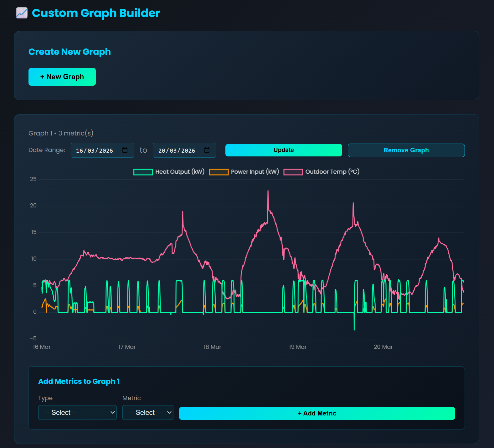Click Remove Graph
The height and width of the screenshot is (448, 494).
click(x=406, y=150)
